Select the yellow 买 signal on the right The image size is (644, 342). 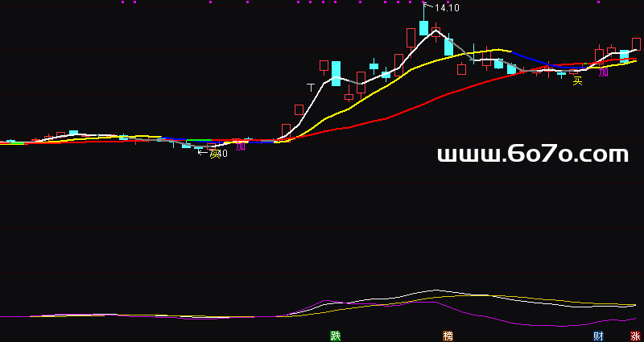577,80
